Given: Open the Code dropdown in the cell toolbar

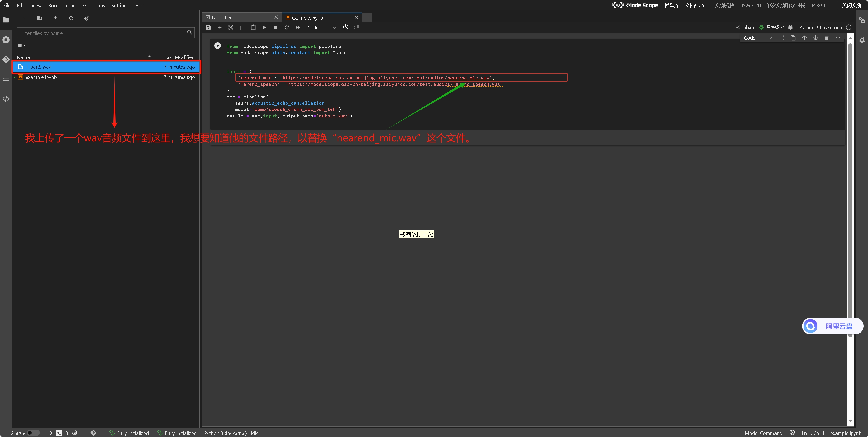Looking at the screenshot, I should [x=758, y=38].
